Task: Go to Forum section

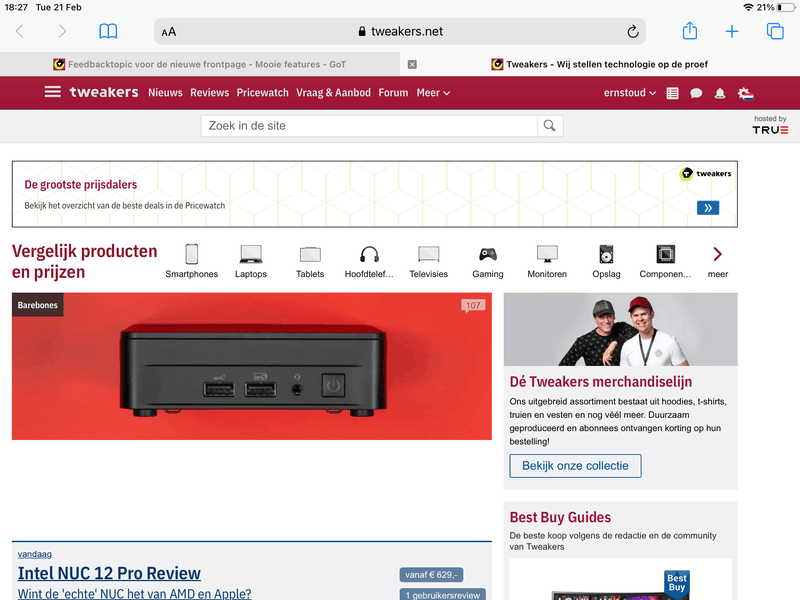Action: click(x=393, y=93)
